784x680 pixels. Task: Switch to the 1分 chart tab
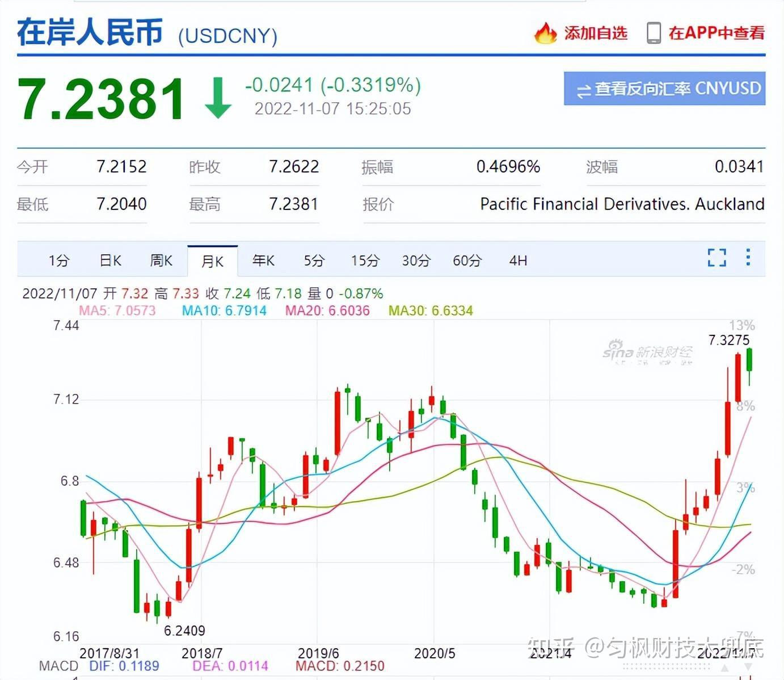58,261
